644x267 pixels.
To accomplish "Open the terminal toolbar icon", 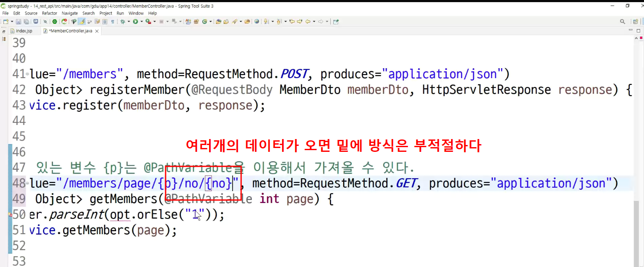I will coord(35,21).
